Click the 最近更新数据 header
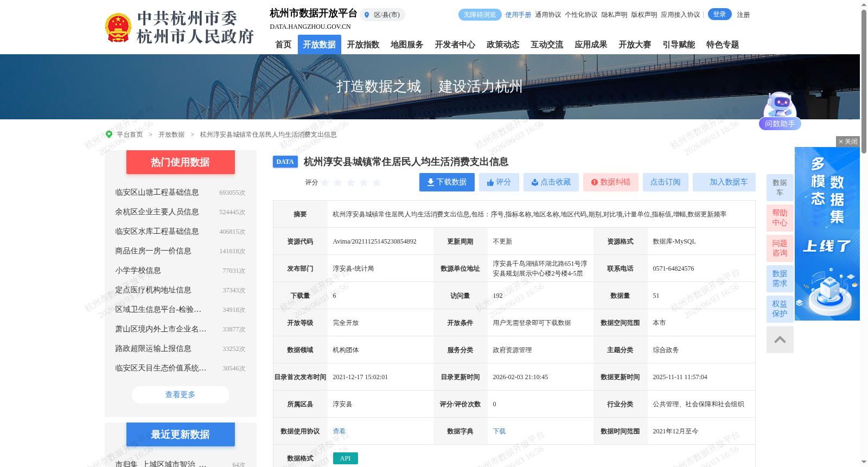 [181, 434]
